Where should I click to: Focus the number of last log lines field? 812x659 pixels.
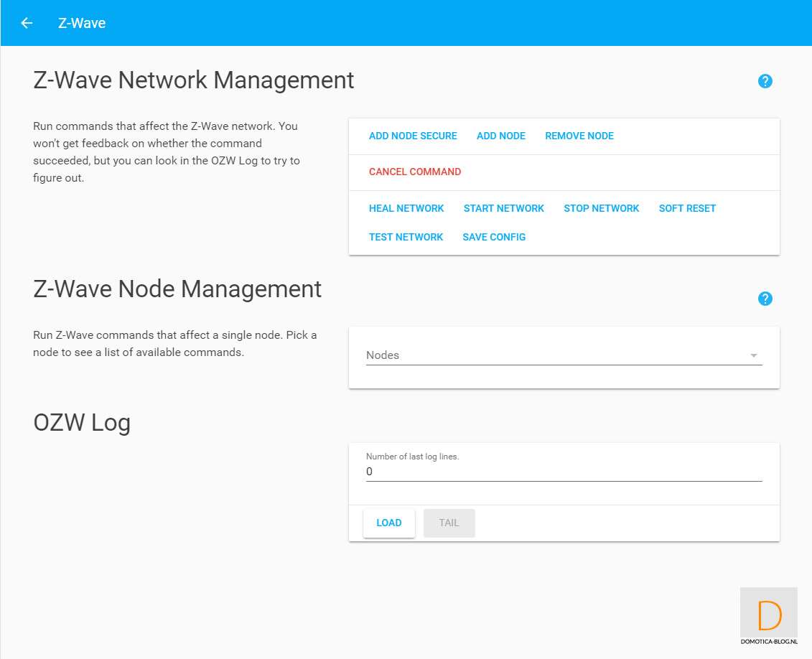(x=564, y=472)
